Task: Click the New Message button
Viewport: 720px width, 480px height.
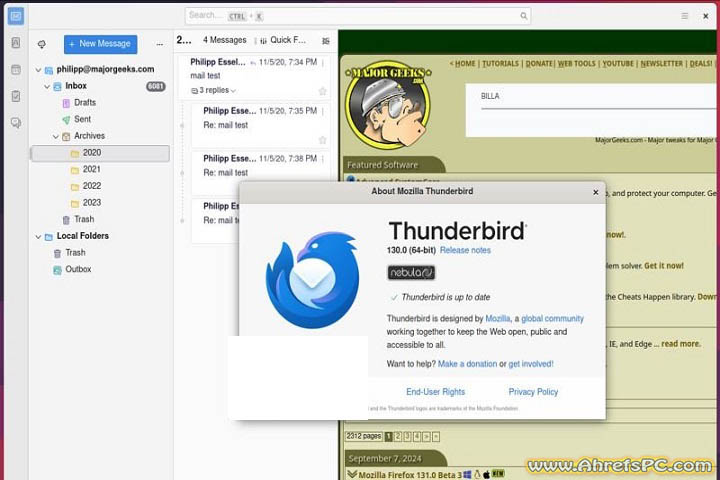Action: point(100,44)
